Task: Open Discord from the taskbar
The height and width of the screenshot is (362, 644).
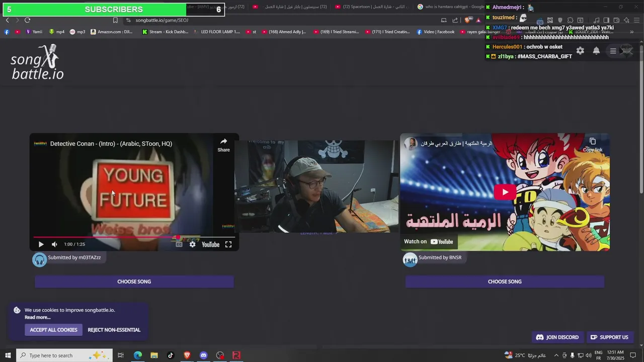Action: click(x=203, y=355)
